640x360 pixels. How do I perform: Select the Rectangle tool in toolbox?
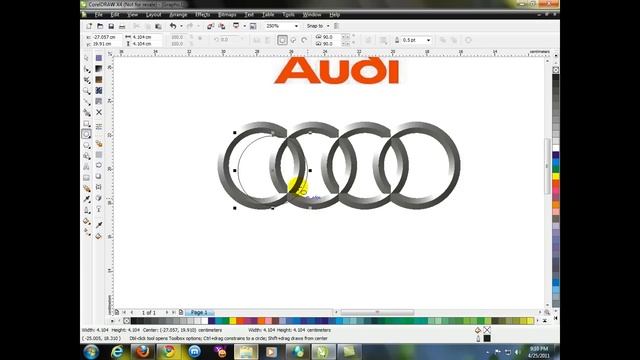(x=87, y=123)
